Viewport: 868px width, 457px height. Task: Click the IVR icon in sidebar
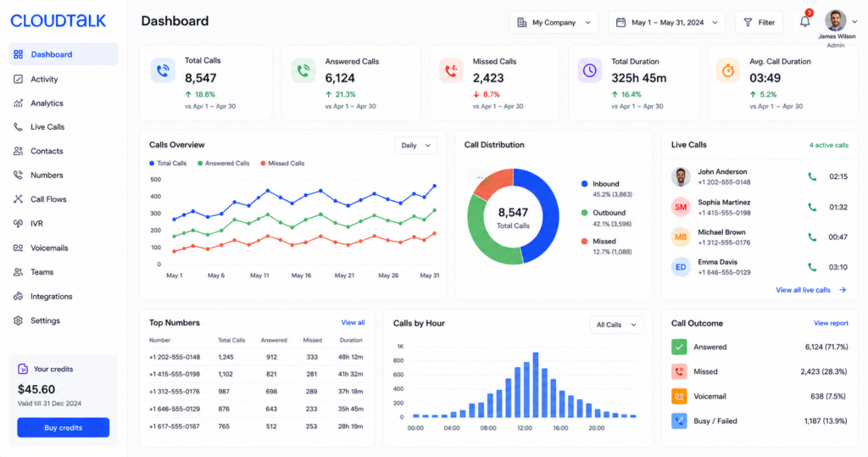click(x=19, y=223)
